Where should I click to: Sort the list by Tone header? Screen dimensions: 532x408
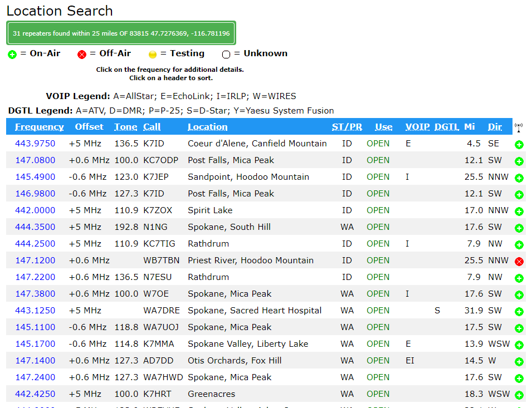[x=126, y=127]
